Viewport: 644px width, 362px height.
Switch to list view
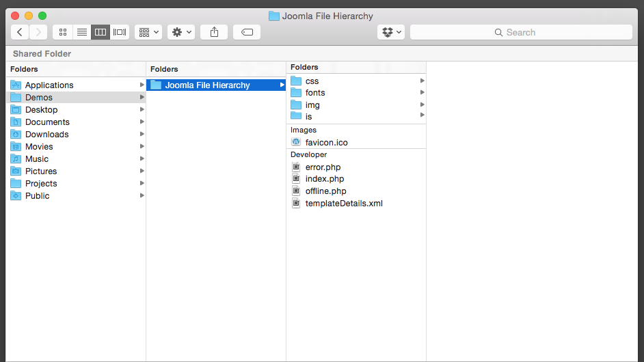81,32
